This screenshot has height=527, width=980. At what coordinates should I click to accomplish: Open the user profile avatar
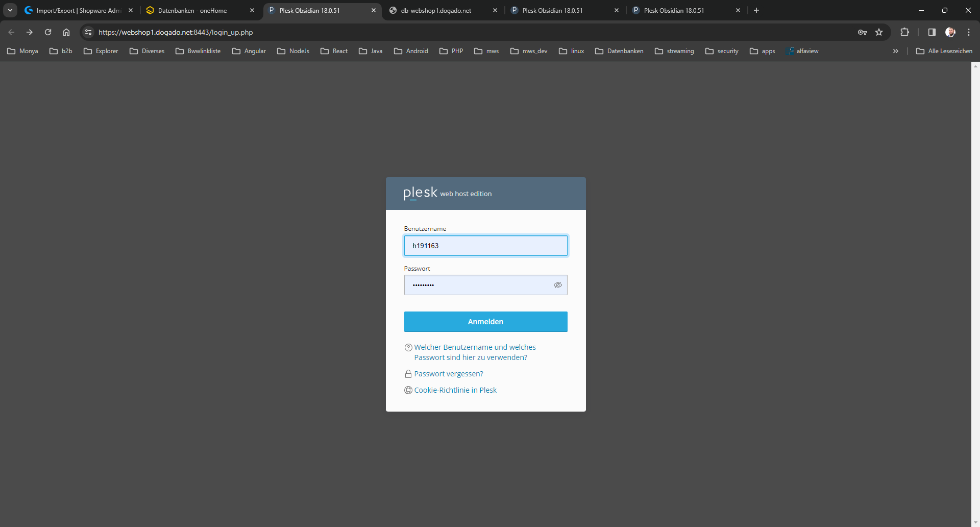(950, 32)
